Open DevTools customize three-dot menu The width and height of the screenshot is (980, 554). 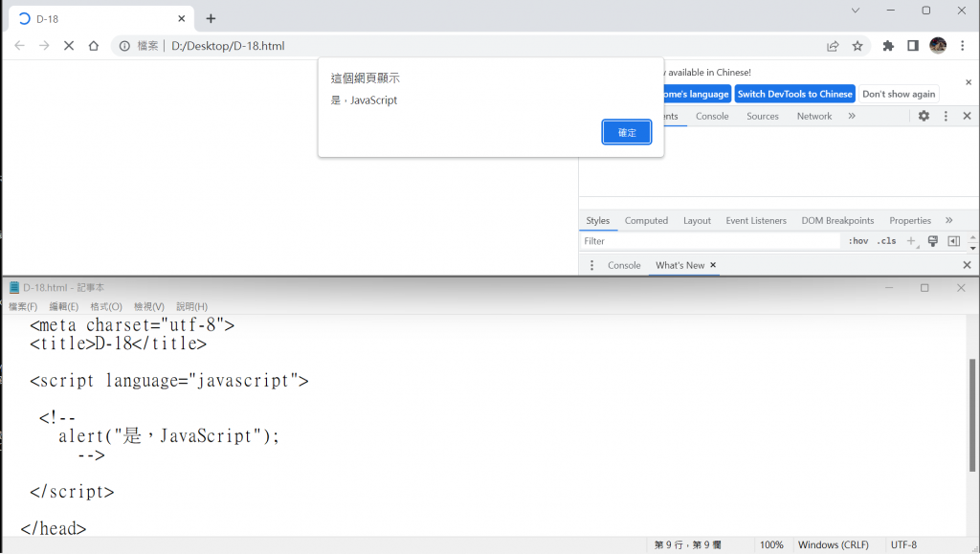coord(946,116)
